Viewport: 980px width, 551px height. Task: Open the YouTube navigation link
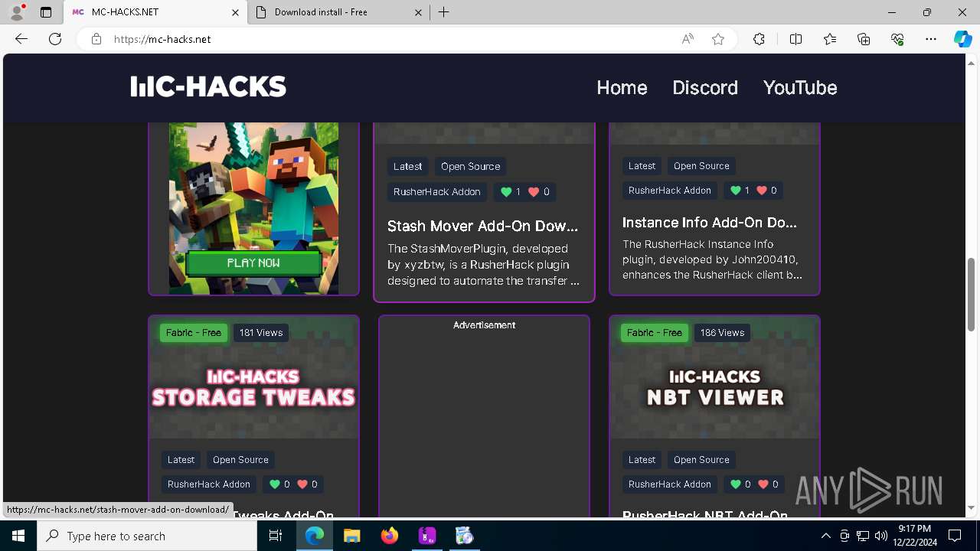[x=800, y=87]
